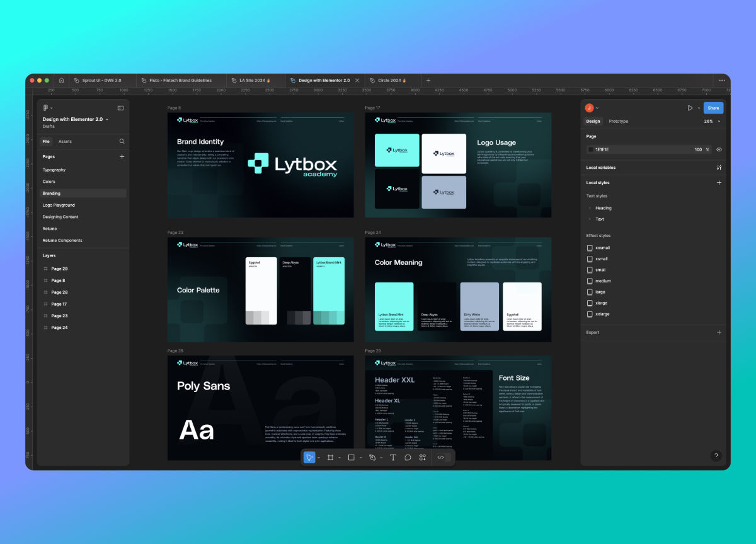
Task: Switch to the Prototype tab
Action: click(619, 121)
